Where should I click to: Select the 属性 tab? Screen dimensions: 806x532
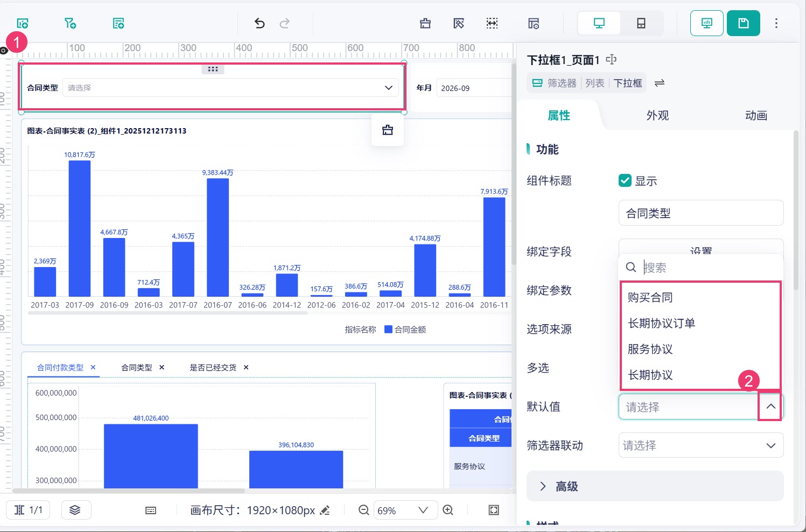click(559, 115)
